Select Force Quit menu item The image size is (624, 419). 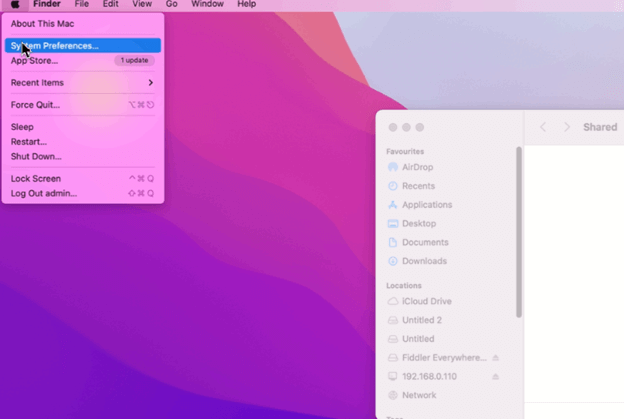[83, 105]
